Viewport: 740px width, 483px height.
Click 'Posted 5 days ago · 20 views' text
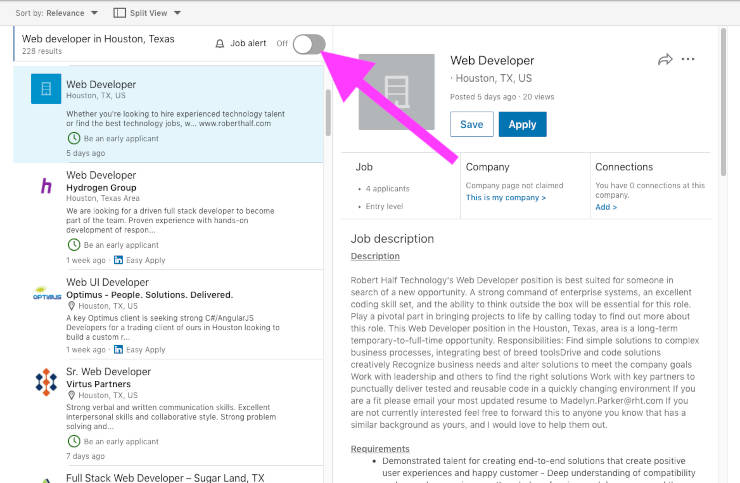click(502, 97)
